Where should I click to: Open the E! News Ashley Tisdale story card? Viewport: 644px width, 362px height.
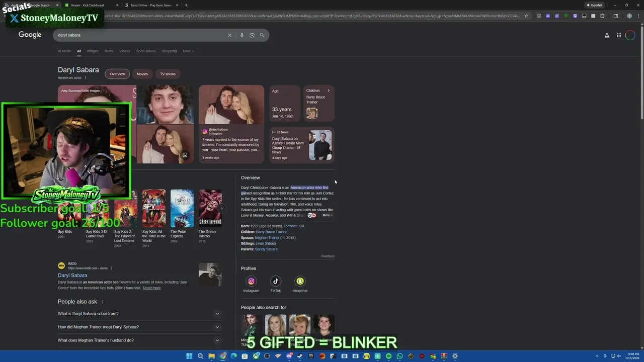point(302,145)
